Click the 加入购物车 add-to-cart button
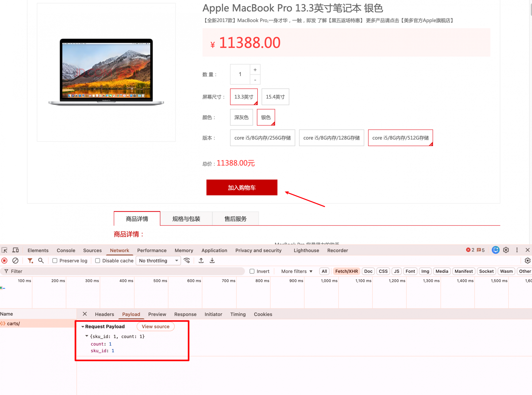532x395 pixels. [242, 187]
